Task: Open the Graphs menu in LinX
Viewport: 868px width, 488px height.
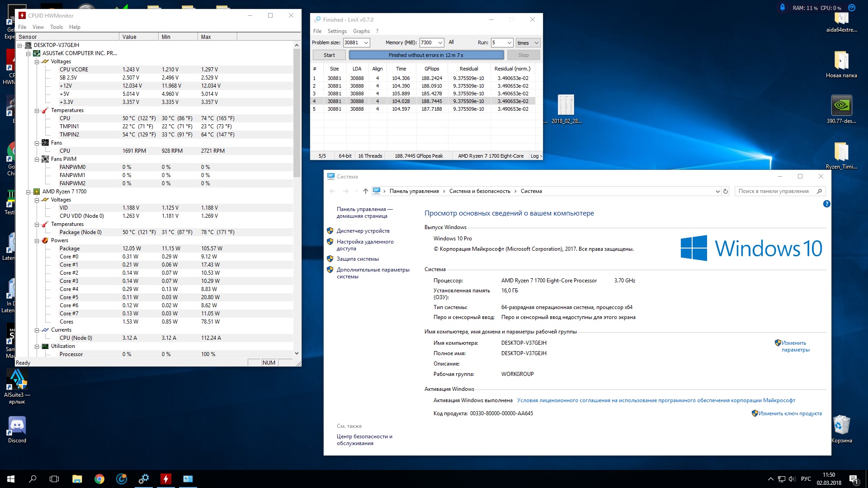Action: pos(361,31)
